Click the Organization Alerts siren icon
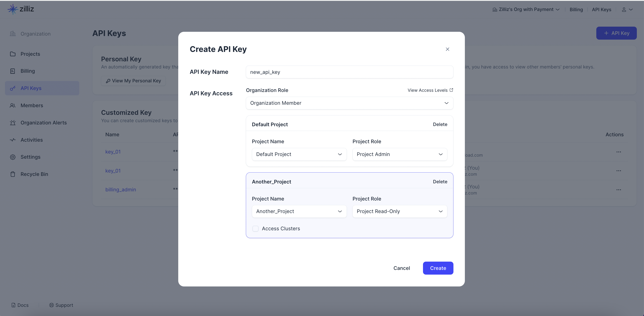 pyautogui.click(x=13, y=123)
